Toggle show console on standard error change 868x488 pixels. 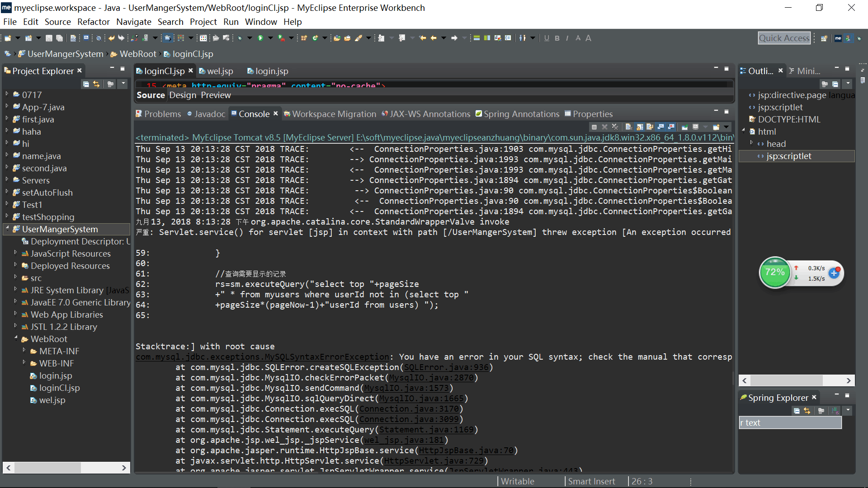pyautogui.click(x=671, y=127)
